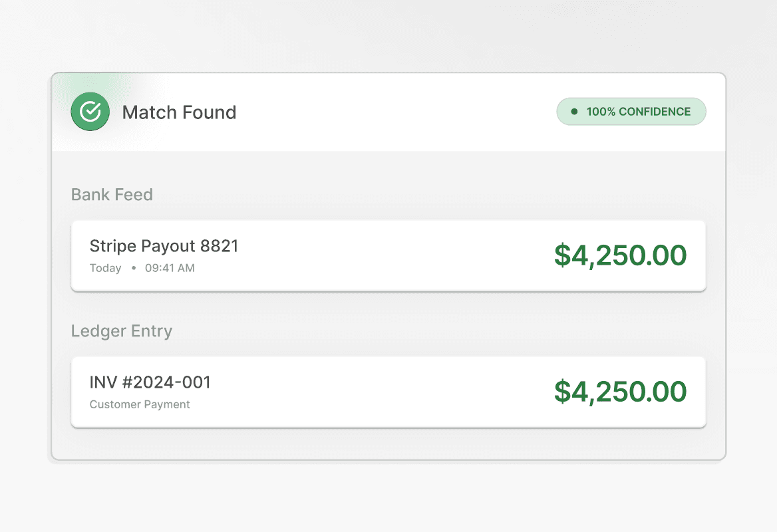Screen dimensions: 777x532
Task: Click the Bank Feed section label
Action: point(112,195)
